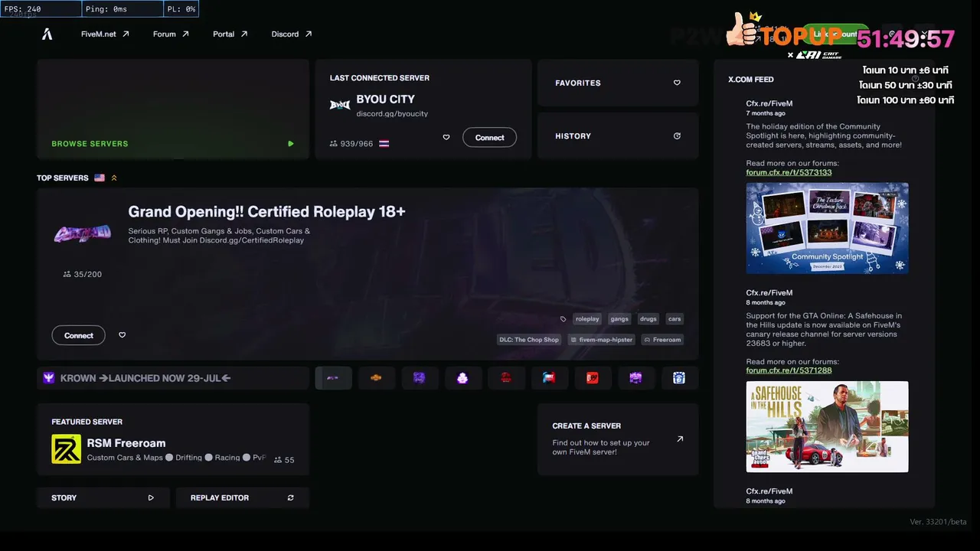Click the 'Freeroam' game type badge

tap(662, 340)
